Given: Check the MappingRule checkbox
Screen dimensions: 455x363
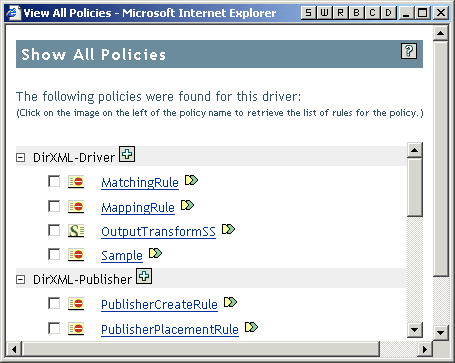Looking at the screenshot, I should 54,206.
